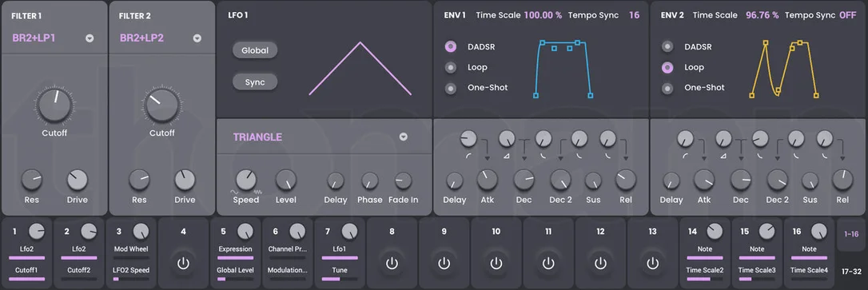Screen dimensions: 868x290
Task: Click the ENV 1 Atk knob
Action: (x=487, y=180)
